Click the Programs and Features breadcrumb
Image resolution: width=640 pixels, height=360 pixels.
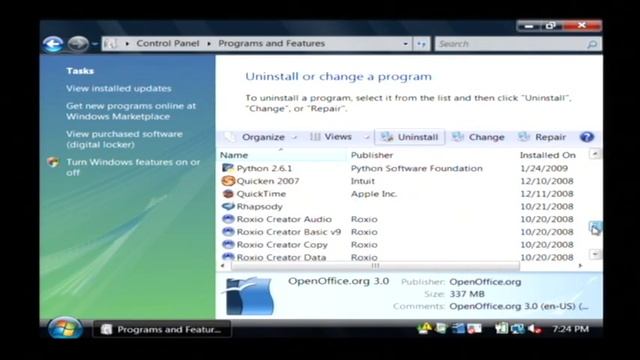[x=271, y=43]
